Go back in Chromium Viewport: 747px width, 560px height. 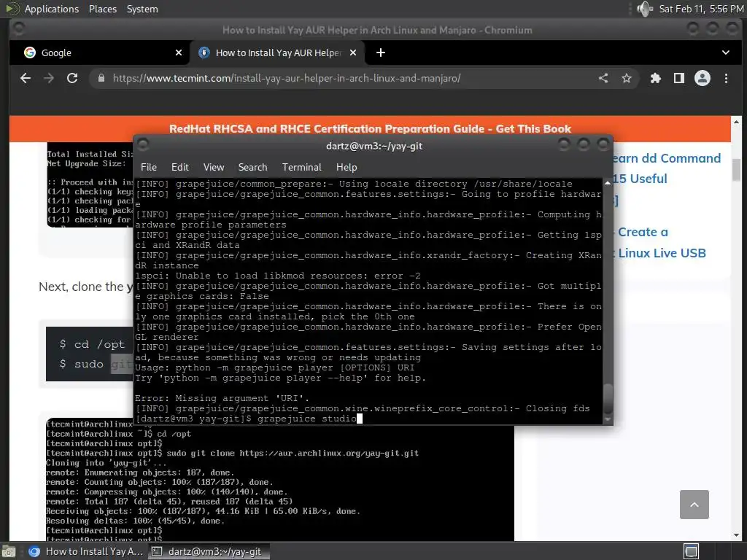coord(26,78)
